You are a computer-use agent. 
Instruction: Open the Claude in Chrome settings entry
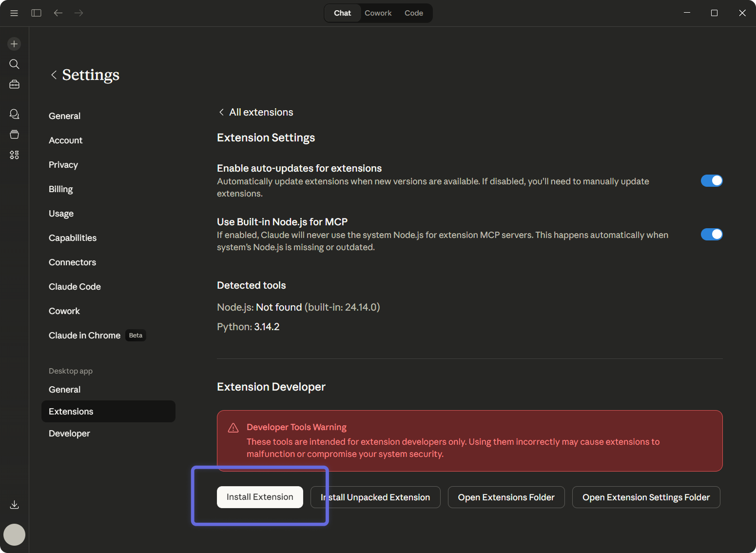pos(84,335)
